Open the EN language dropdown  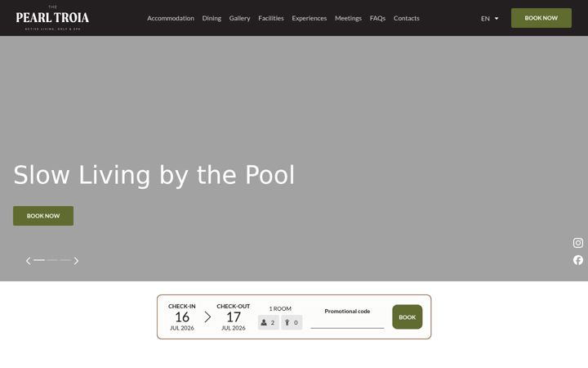point(489,18)
